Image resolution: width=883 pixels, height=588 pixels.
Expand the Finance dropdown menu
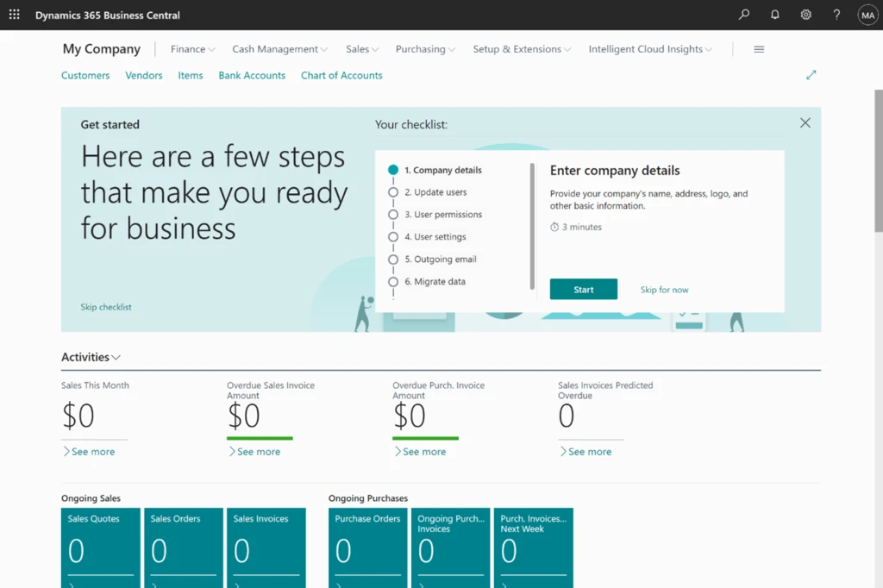coord(193,49)
